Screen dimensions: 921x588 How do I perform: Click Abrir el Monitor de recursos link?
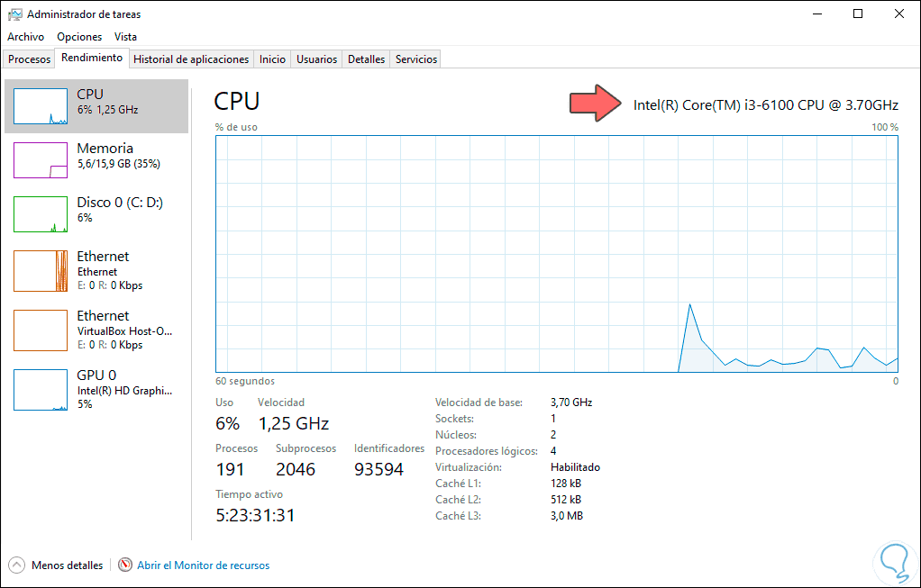coord(204,565)
